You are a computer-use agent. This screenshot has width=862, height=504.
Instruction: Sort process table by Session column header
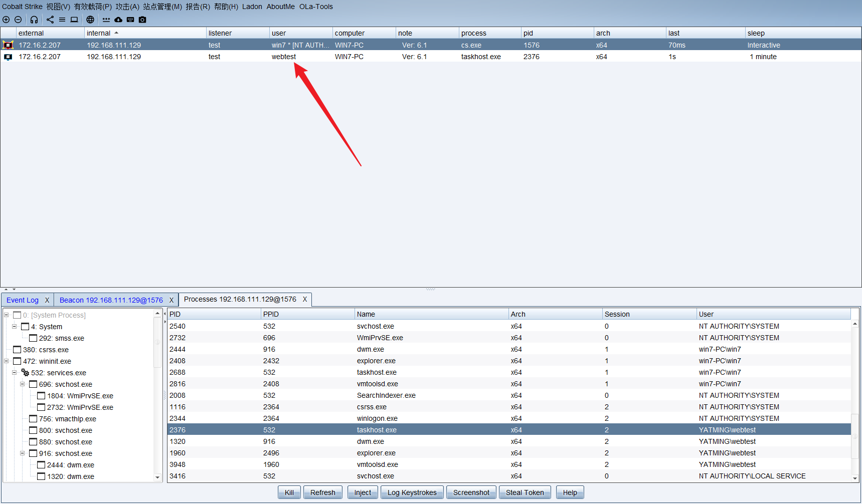(649, 314)
